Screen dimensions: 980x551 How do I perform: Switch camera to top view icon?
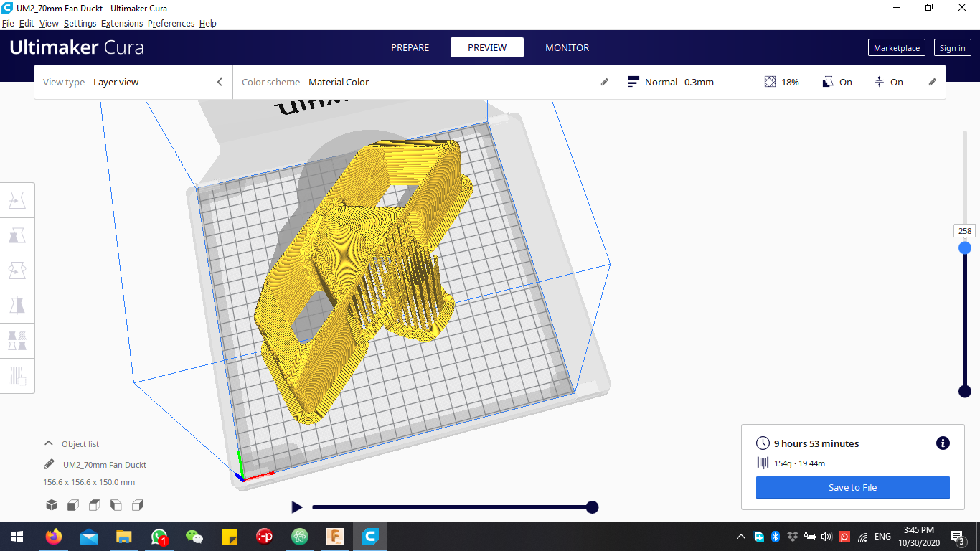tap(95, 505)
